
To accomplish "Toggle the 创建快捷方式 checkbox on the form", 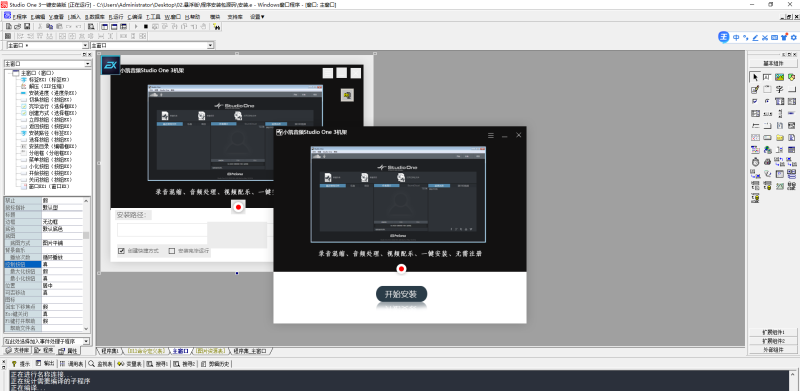I will tap(121, 251).
